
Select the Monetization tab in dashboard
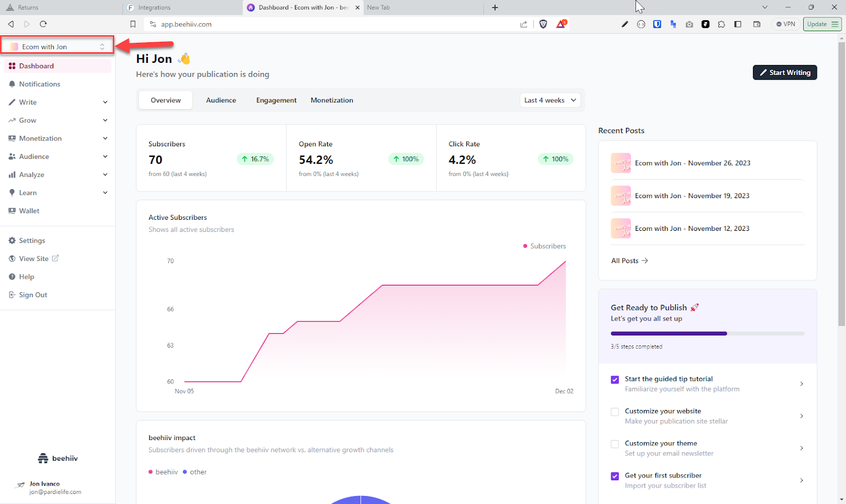(x=332, y=100)
